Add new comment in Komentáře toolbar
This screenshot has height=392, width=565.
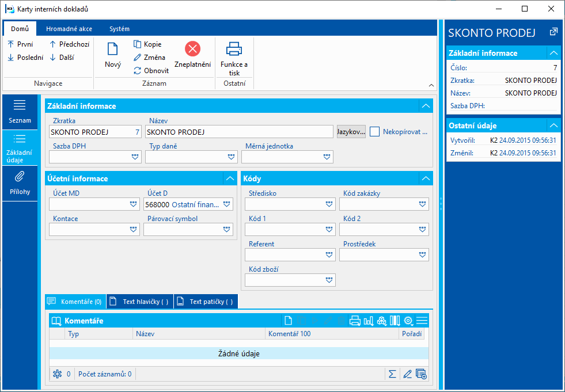[288, 321]
